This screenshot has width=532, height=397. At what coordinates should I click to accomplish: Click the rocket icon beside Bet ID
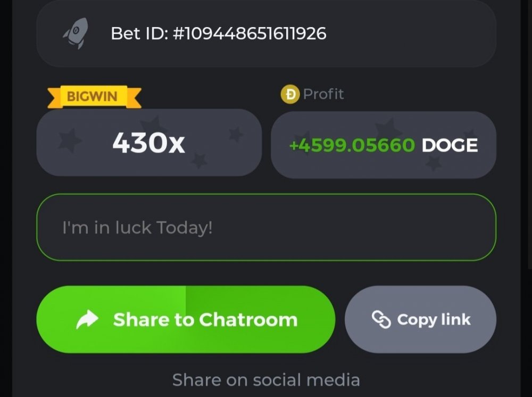(76, 33)
